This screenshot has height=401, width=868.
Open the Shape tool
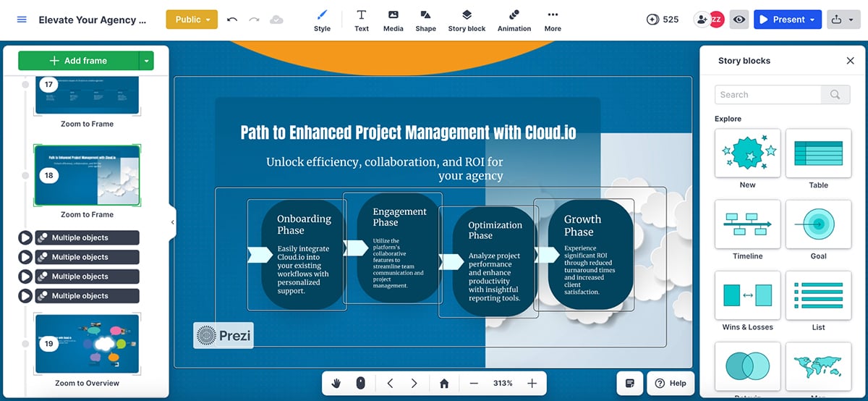coord(425,20)
